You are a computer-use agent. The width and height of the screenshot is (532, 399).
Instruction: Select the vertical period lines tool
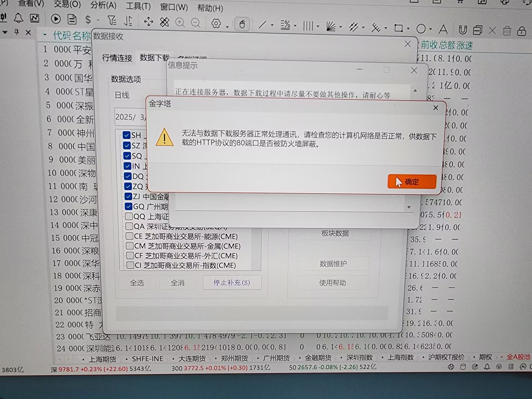point(308,26)
